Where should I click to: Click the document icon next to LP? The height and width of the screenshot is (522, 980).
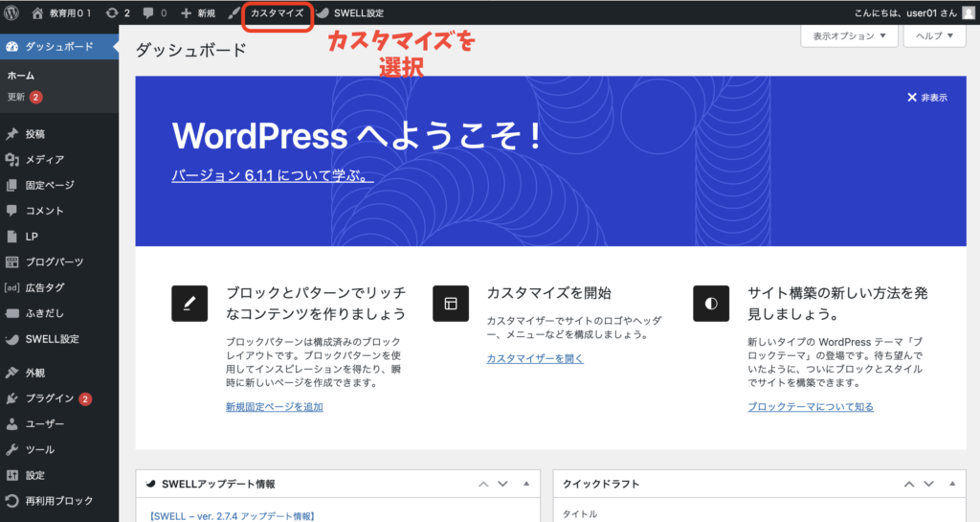click(x=11, y=237)
